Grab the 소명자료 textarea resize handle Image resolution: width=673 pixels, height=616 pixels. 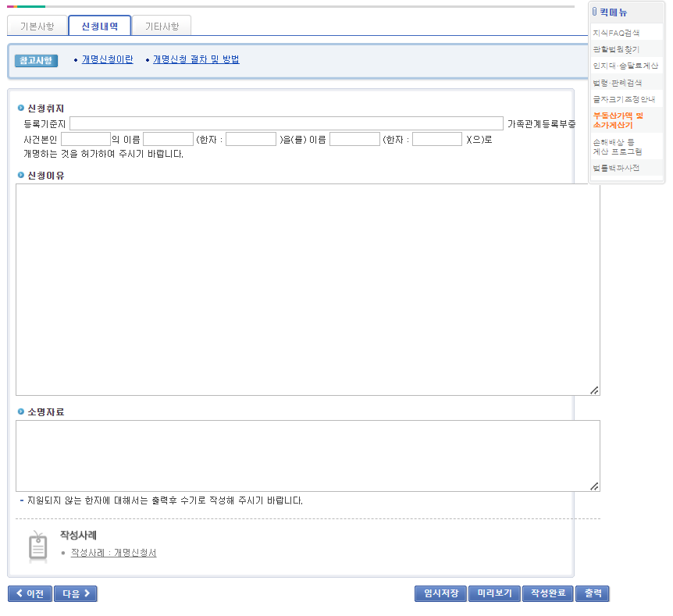point(594,486)
